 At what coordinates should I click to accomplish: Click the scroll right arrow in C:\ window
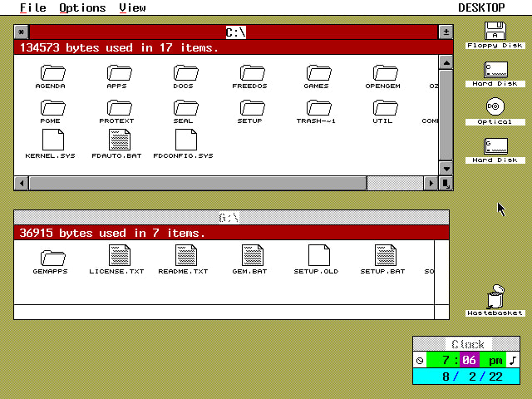[431, 183]
